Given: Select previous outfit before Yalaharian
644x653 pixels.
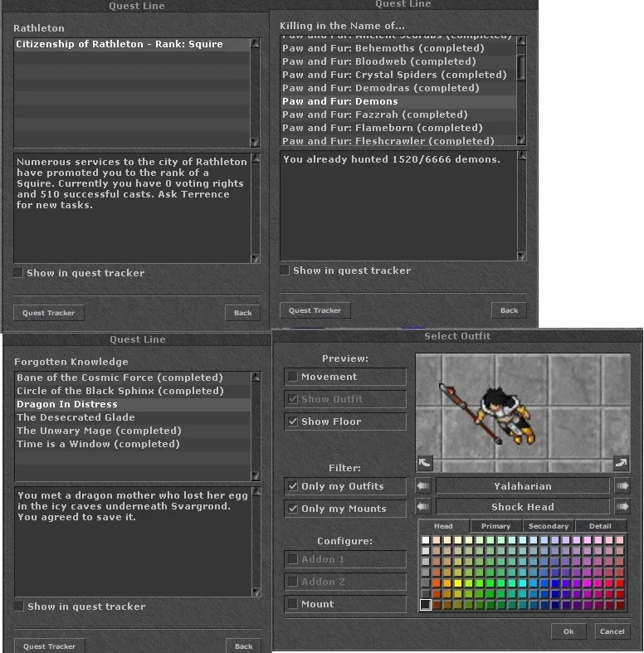Looking at the screenshot, I should click(x=423, y=486).
